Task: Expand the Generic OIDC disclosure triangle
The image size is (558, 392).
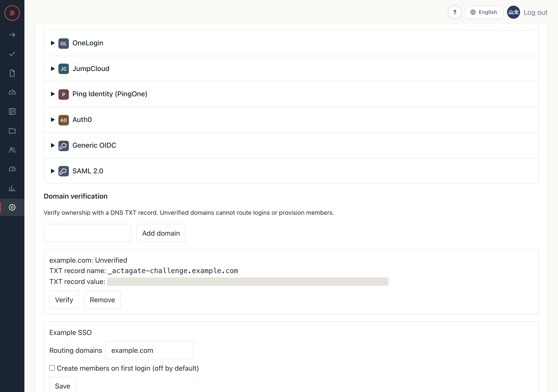Action: pos(53,145)
